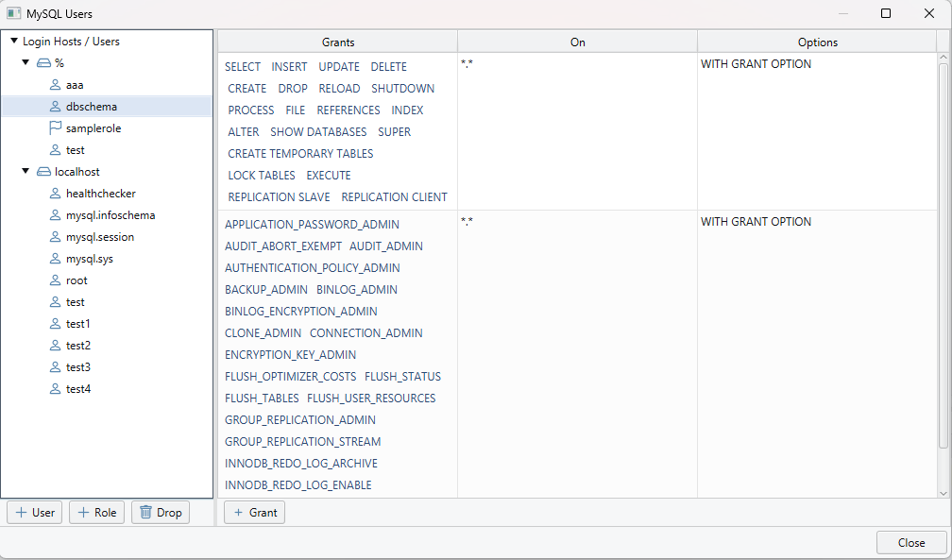Image resolution: width=952 pixels, height=560 pixels.
Task: Maximize the MySQL Users window
Action: click(886, 13)
